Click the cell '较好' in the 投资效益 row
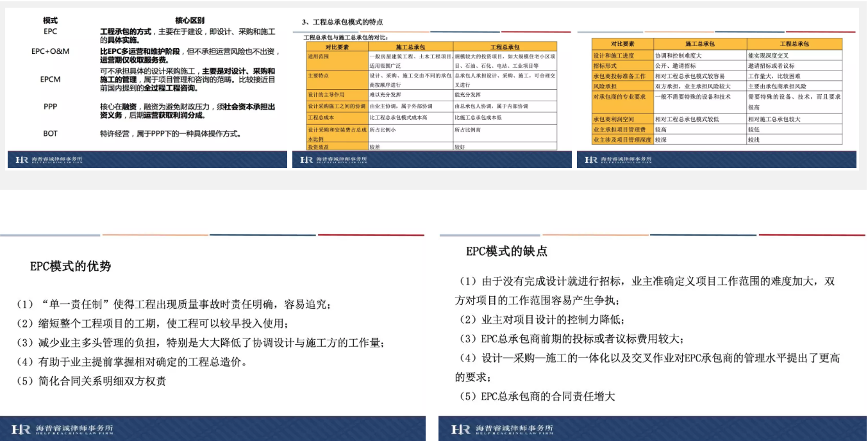This screenshot has width=868, height=441. point(460,147)
